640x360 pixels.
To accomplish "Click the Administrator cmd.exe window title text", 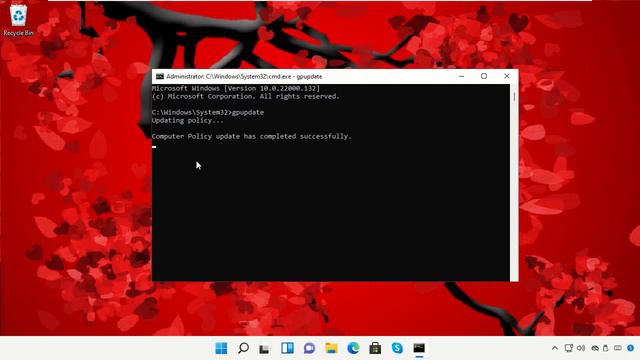I will point(244,76).
